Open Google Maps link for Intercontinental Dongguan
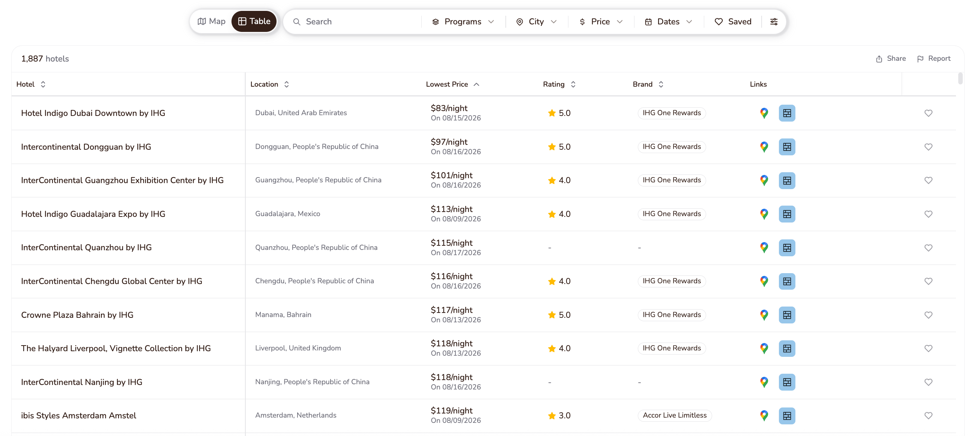 pyautogui.click(x=764, y=147)
